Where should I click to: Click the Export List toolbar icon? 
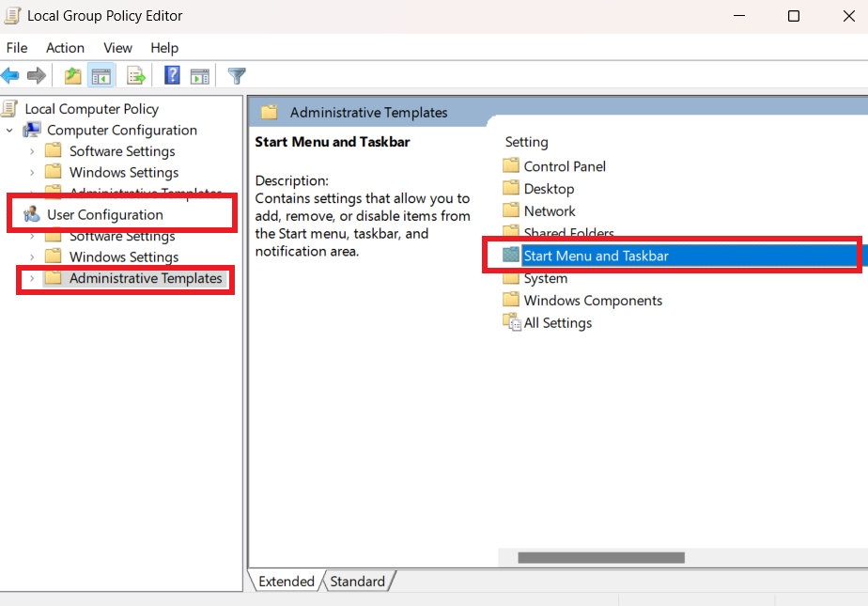pyautogui.click(x=135, y=75)
